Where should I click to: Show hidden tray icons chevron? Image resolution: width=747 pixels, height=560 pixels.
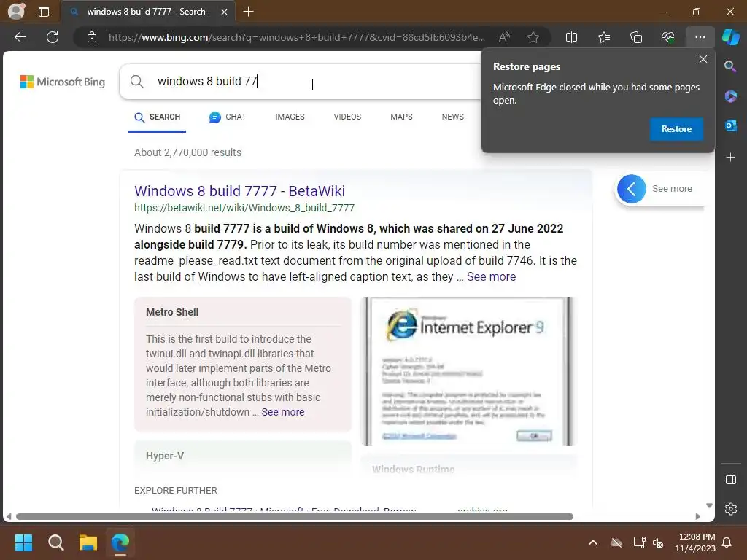(592, 542)
